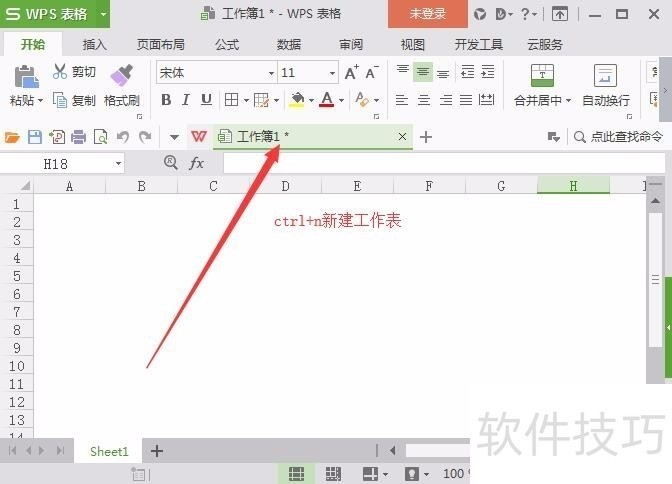672x484 pixels.
Task: Toggle bold formatting
Action: 166,100
